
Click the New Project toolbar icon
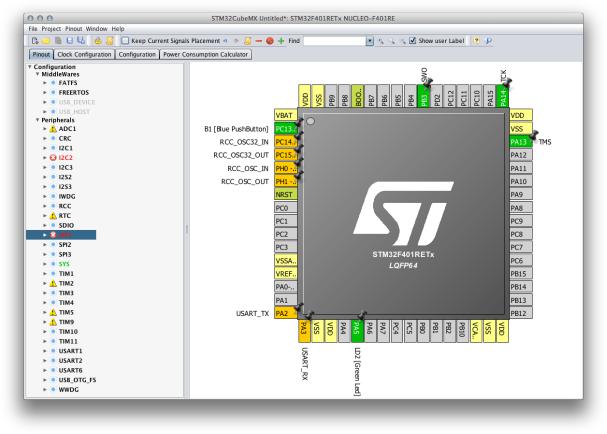35,41
